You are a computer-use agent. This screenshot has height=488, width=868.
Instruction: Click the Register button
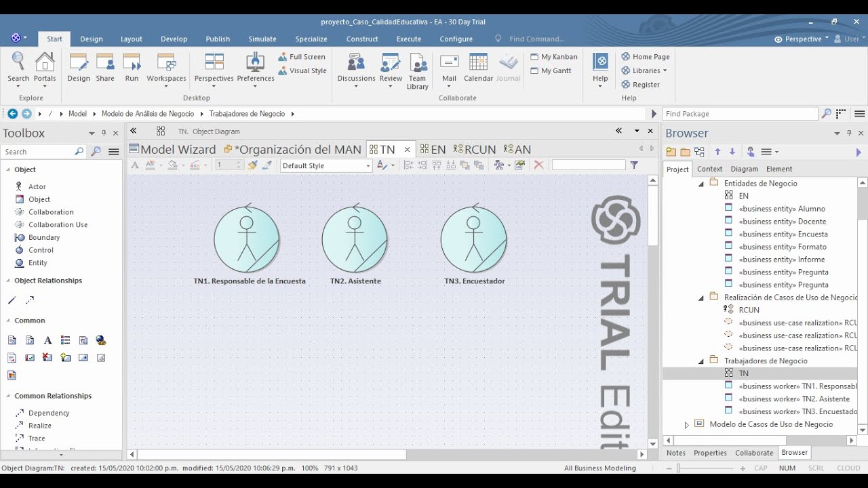pyautogui.click(x=640, y=85)
